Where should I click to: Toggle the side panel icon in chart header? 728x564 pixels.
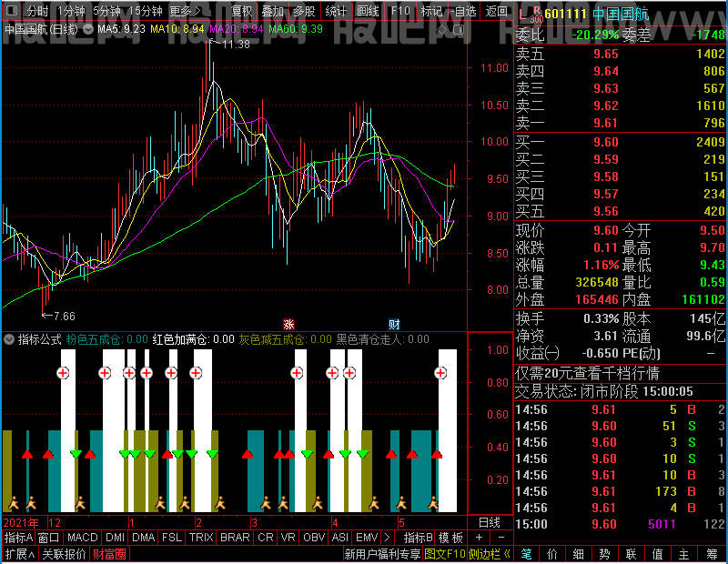[x=459, y=30]
